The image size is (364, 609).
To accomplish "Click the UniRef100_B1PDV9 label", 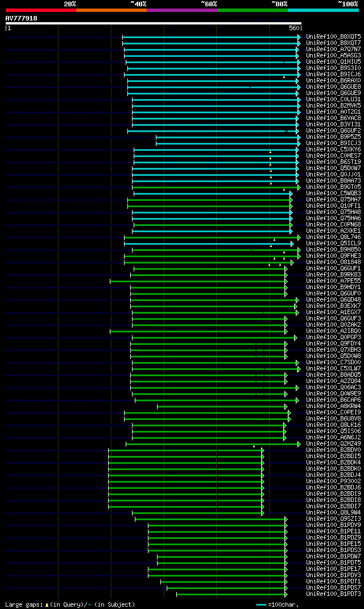I will coord(333,525).
